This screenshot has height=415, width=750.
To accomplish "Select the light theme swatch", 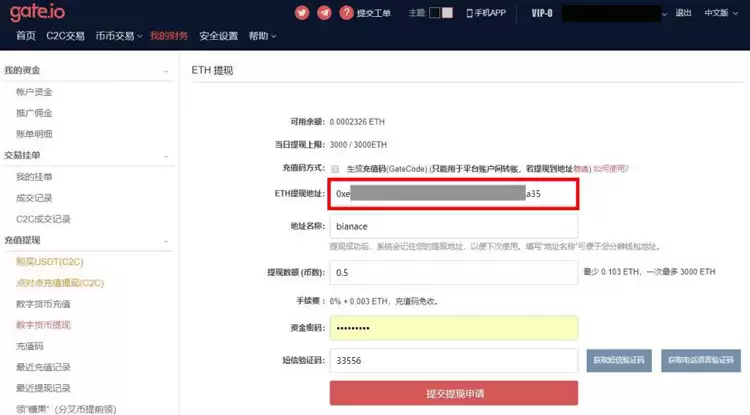I will (447, 13).
